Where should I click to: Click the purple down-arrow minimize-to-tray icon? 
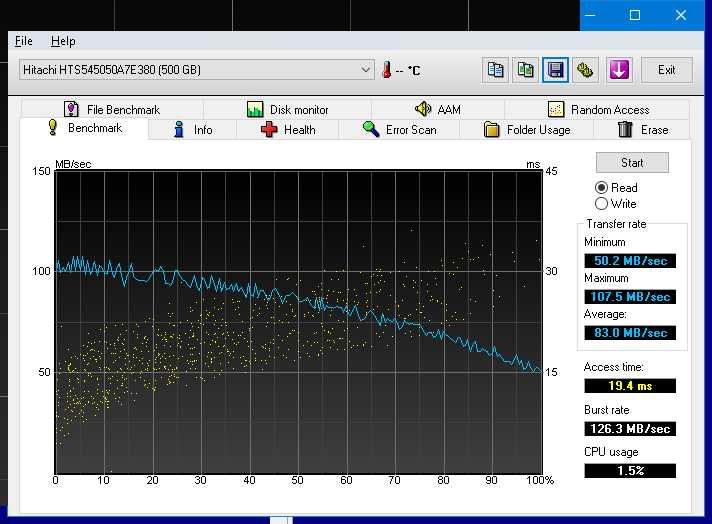point(619,70)
